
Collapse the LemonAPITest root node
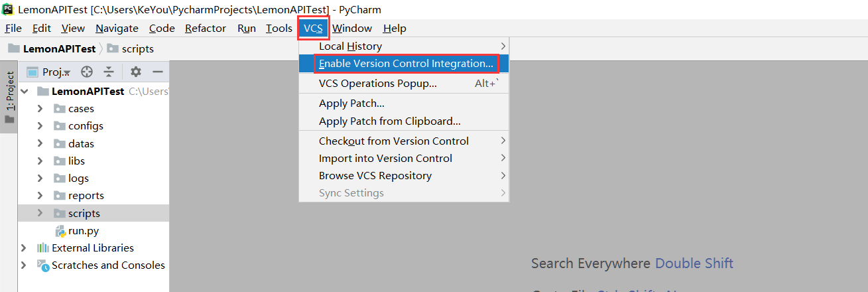coord(25,92)
